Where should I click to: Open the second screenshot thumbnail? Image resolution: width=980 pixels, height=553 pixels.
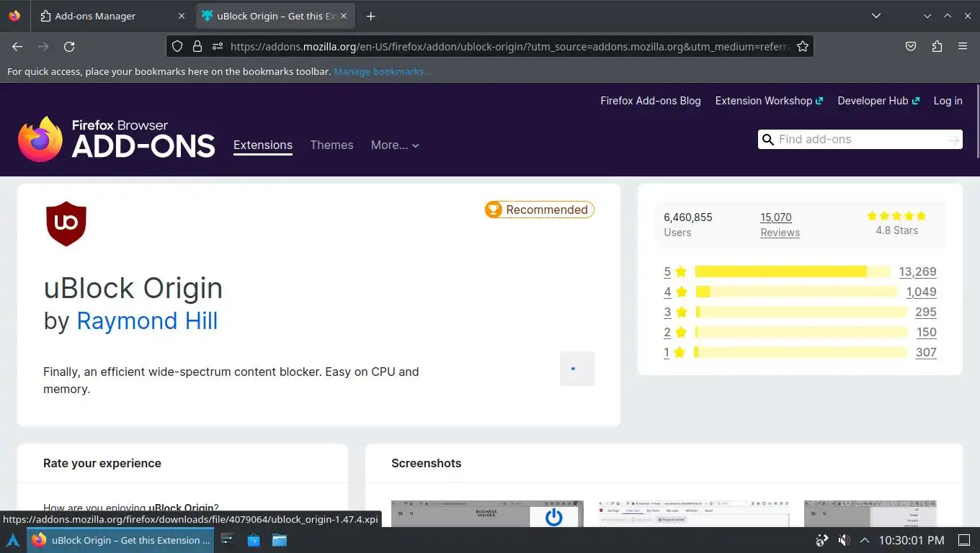(694, 513)
